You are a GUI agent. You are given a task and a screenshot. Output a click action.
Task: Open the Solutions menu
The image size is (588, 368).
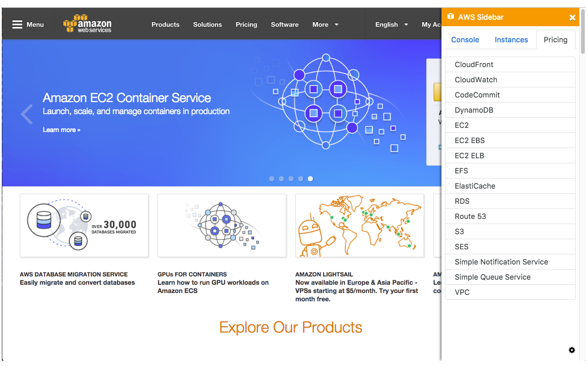coord(208,24)
